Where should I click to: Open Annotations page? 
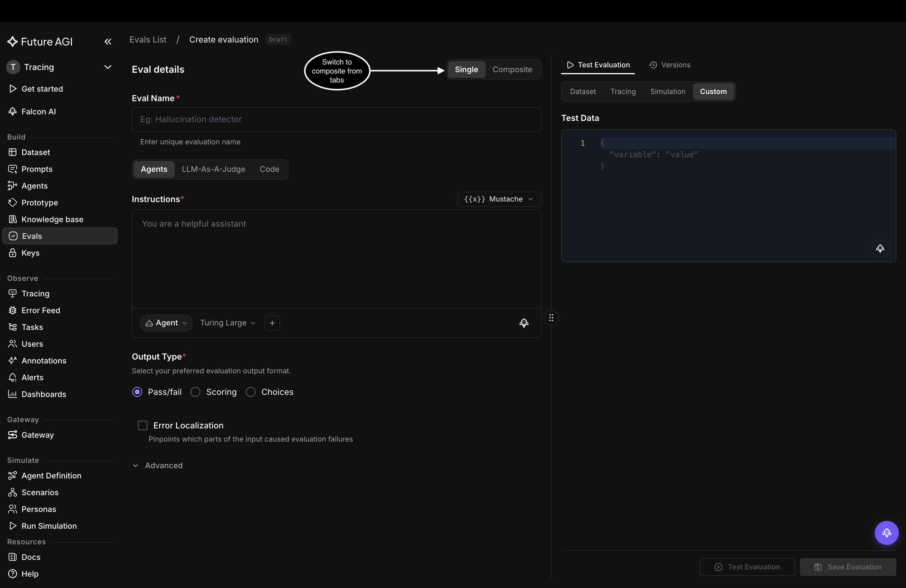(44, 360)
